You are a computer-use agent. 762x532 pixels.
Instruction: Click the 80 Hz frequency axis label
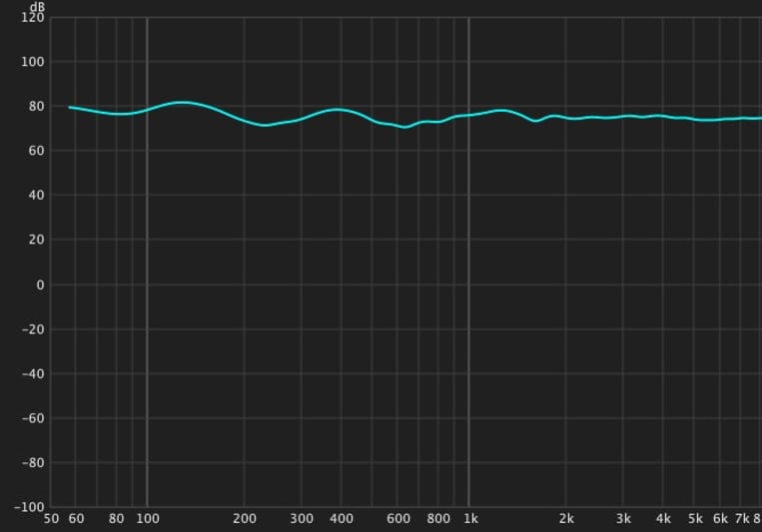(116, 519)
